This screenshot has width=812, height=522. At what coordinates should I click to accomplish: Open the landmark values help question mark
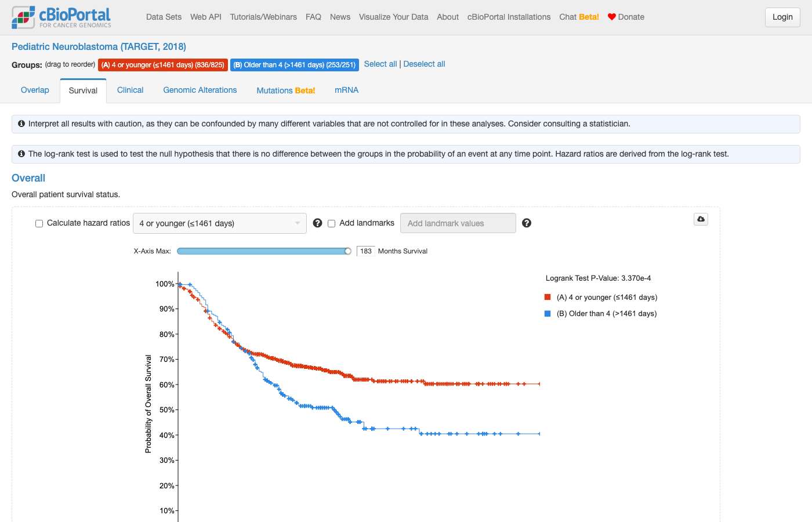[x=527, y=223]
